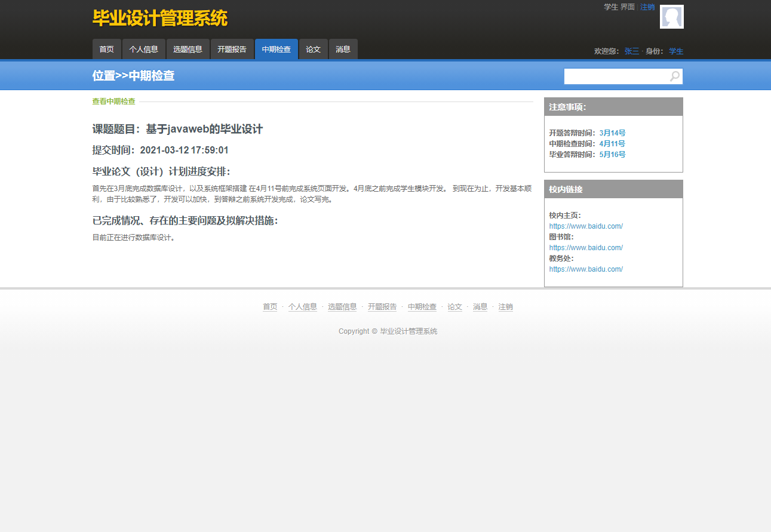
Task: Open the 开题报告 tab
Action: tap(232, 49)
